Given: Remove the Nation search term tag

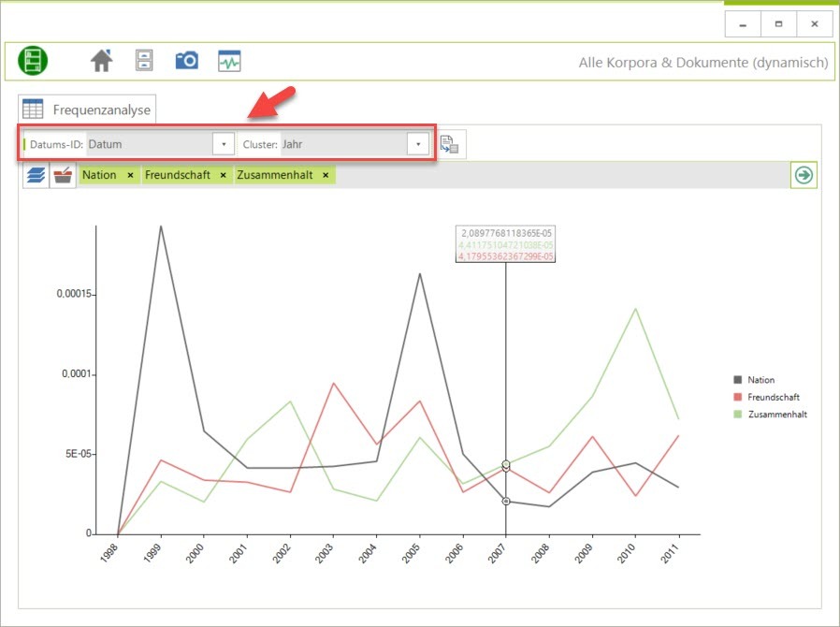Looking at the screenshot, I should coord(130,175).
